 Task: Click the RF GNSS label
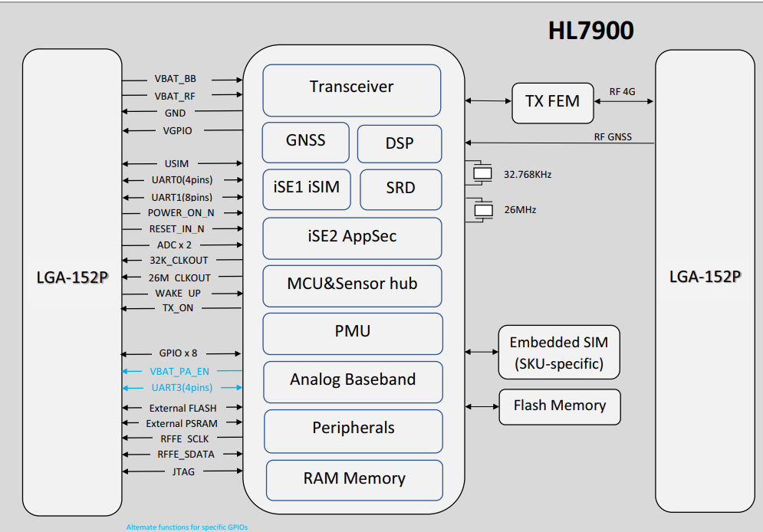pos(613,137)
